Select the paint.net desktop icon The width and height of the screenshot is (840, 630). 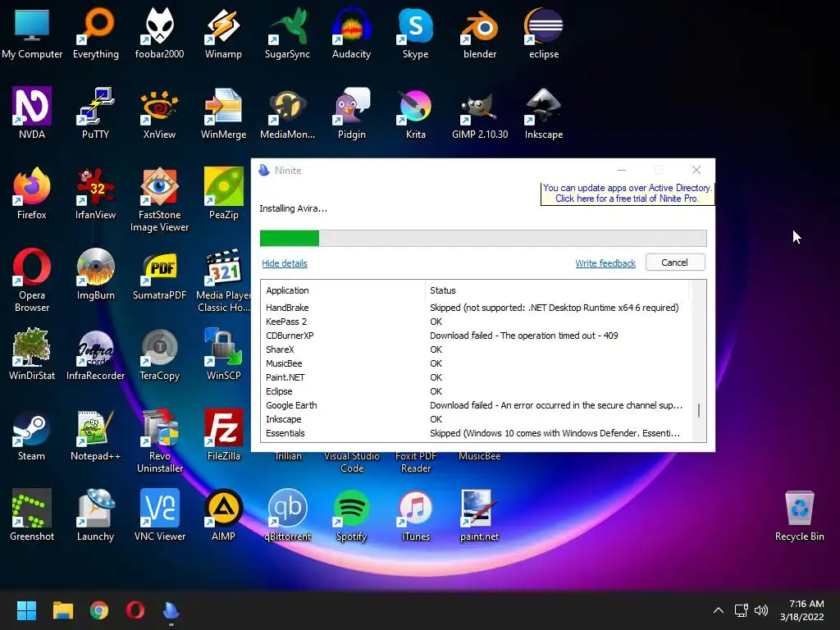[x=479, y=514]
